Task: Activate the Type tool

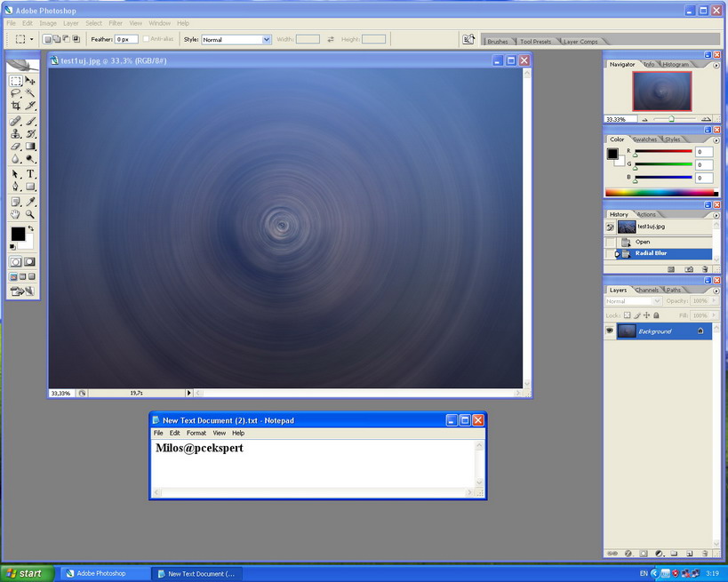Action: [x=30, y=174]
